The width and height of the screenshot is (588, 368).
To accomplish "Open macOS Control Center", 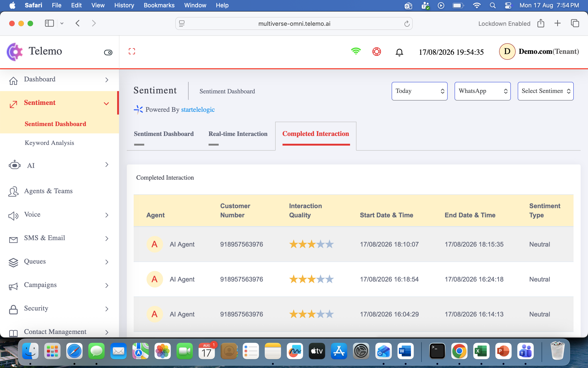I will pos(508,5).
